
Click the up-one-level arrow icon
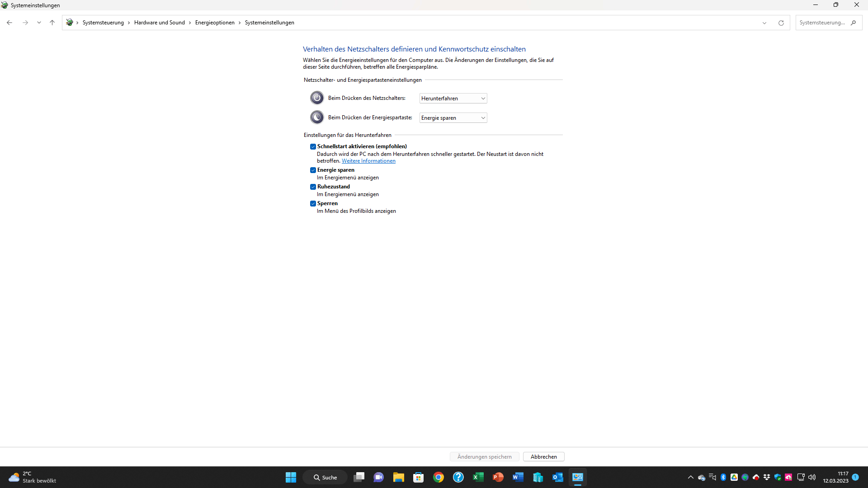(52, 23)
